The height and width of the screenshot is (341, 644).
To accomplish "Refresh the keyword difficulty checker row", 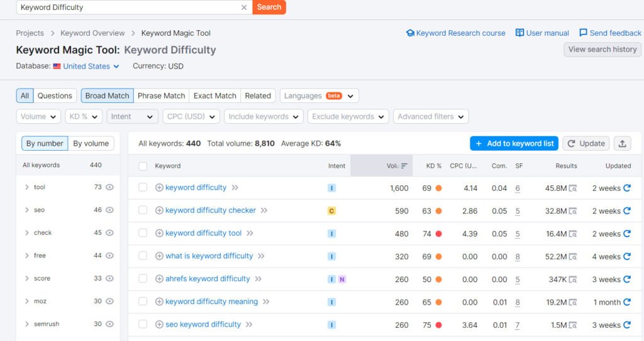I will coord(627,211).
